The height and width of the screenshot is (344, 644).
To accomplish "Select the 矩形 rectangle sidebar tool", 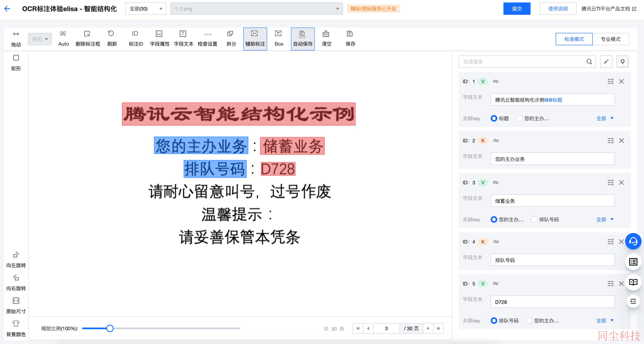I will click(16, 63).
